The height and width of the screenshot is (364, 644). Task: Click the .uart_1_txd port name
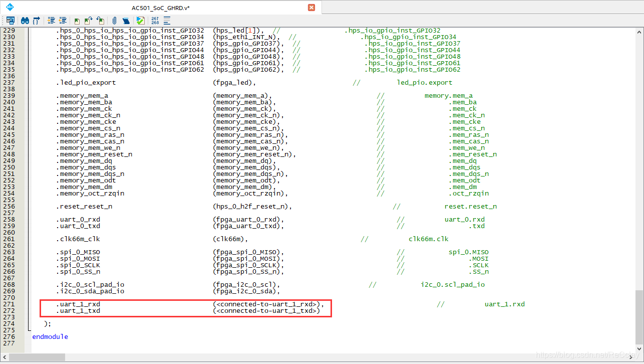pyautogui.click(x=78, y=310)
